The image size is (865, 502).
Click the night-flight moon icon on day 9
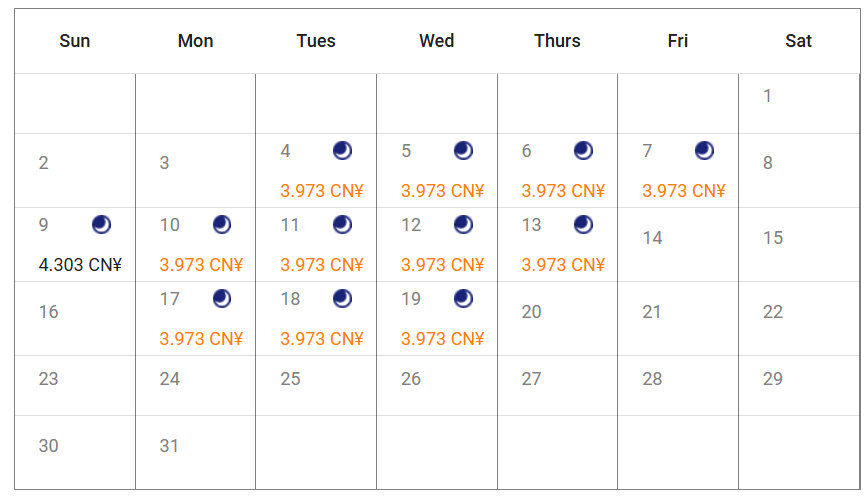tap(101, 225)
